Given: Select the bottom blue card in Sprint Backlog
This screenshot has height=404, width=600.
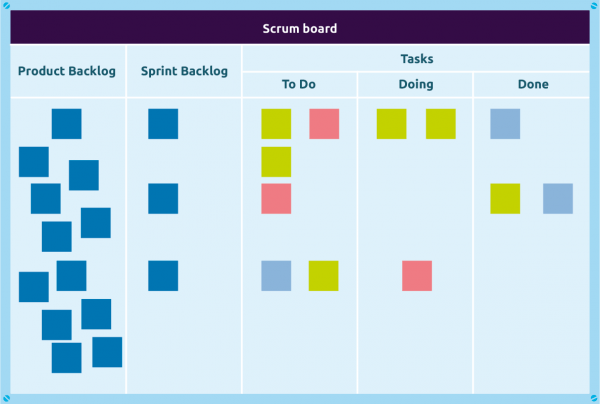Looking at the screenshot, I should point(163,276).
